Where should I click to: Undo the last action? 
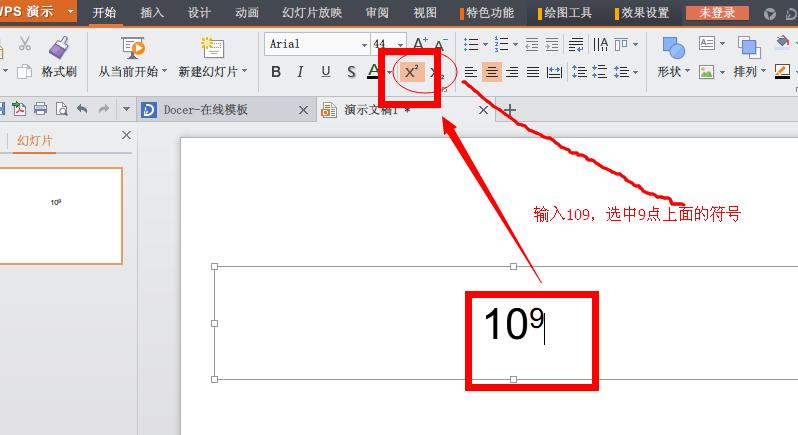pos(82,109)
